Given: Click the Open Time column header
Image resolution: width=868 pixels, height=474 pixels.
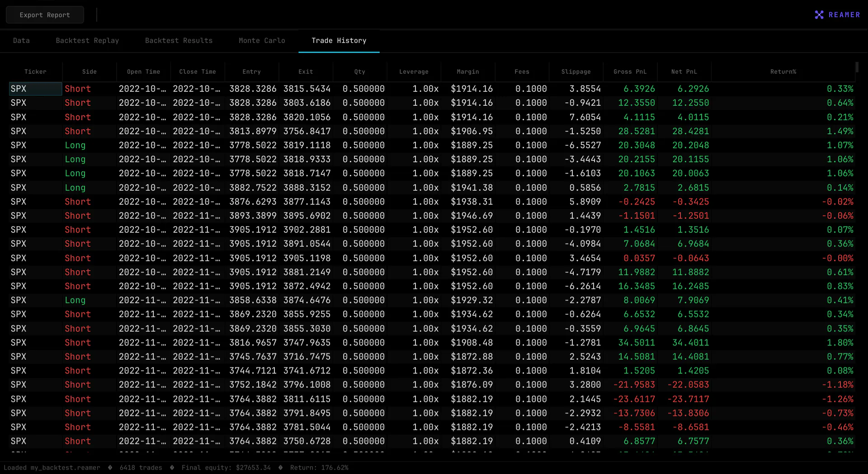Looking at the screenshot, I should point(143,71).
